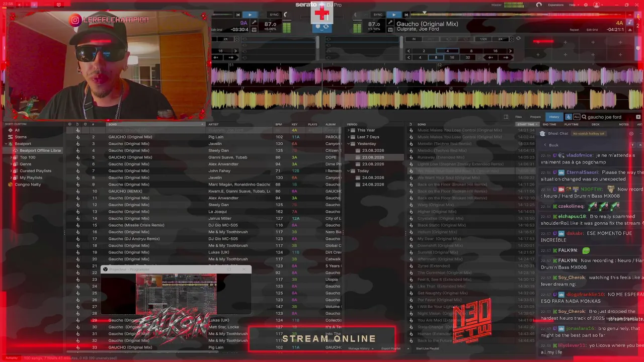Select 4 beat auto loop on right deck

447,51
